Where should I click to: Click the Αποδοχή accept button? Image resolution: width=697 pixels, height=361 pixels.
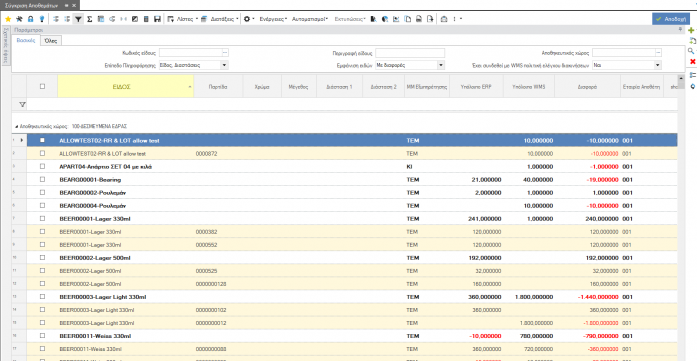point(671,19)
